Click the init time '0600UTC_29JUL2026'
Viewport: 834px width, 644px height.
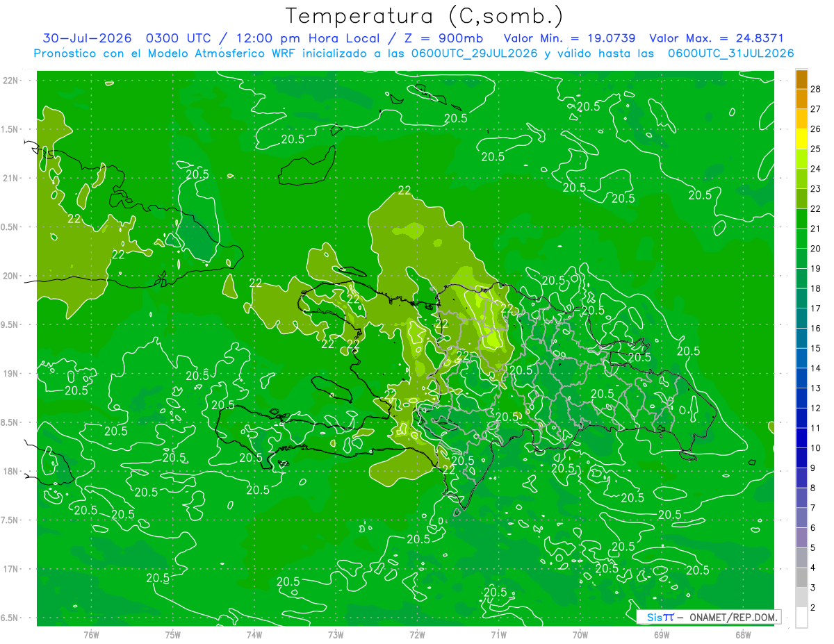click(x=473, y=53)
